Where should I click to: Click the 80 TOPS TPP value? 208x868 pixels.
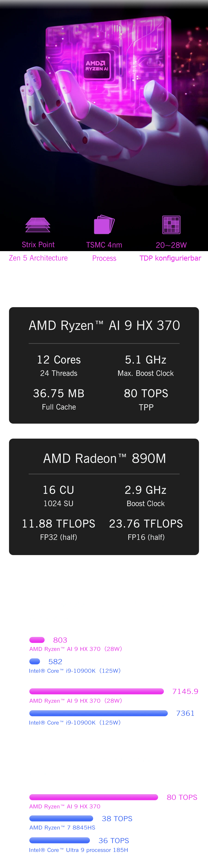[x=146, y=394]
